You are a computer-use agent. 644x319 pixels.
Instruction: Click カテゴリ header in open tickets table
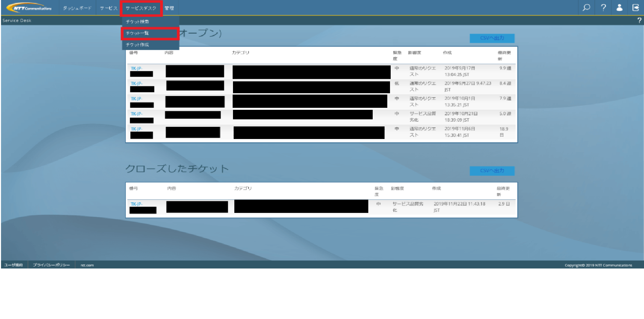[240, 53]
